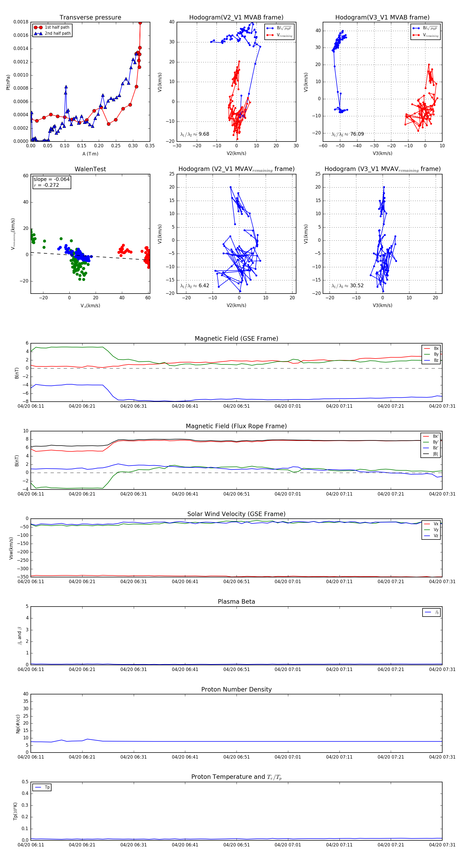Image resolution: width=473 pixels, height=868 pixels.
Task: Select the "1st half path" legend entry
Action: tap(52, 27)
